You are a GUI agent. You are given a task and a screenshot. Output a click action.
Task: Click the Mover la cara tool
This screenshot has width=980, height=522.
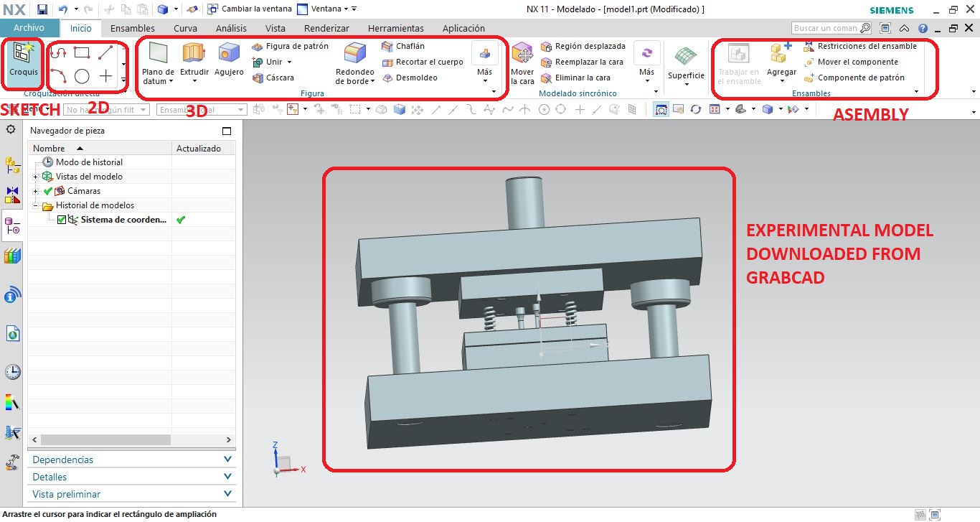click(x=522, y=63)
